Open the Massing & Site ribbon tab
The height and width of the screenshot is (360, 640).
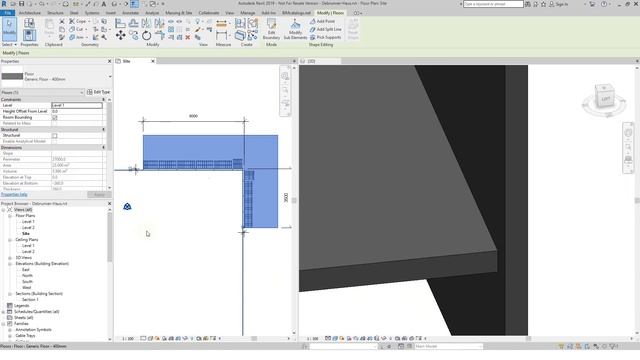(x=178, y=13)
